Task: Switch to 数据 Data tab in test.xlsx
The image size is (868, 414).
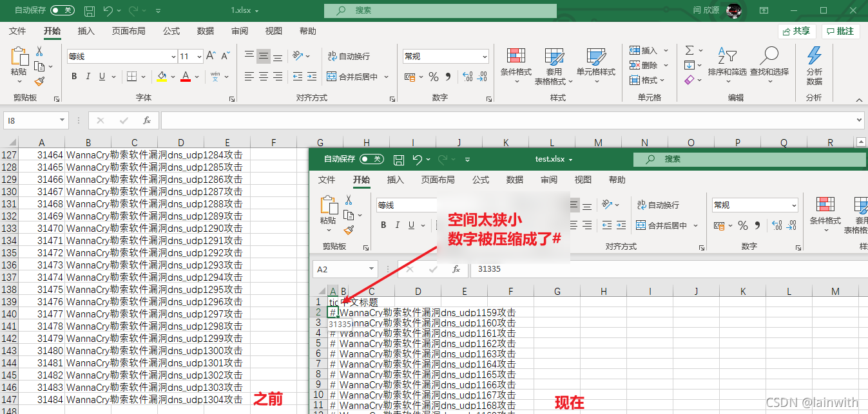Action: 515,180
